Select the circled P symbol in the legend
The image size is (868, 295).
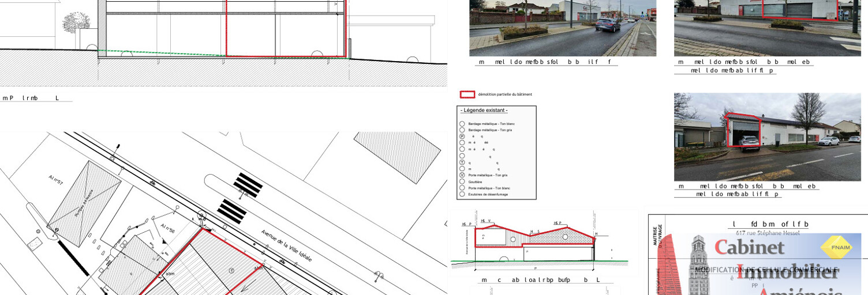tap(462, 137)
